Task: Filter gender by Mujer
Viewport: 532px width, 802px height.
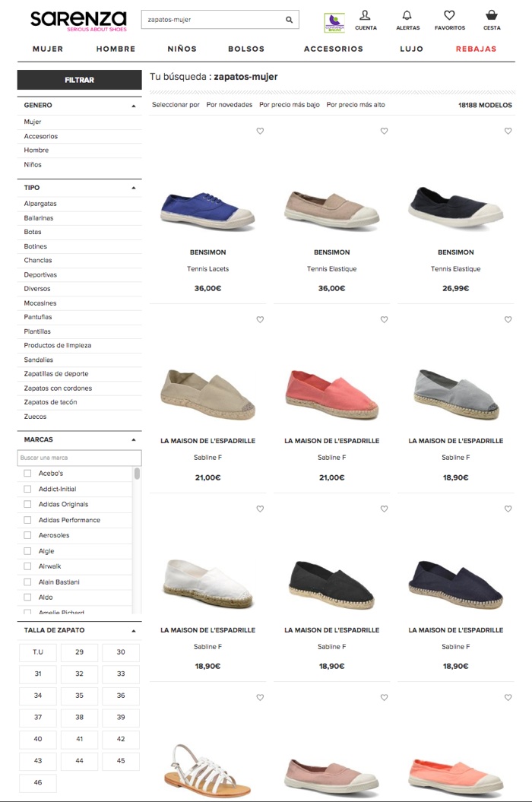Action: pos(32,122)
